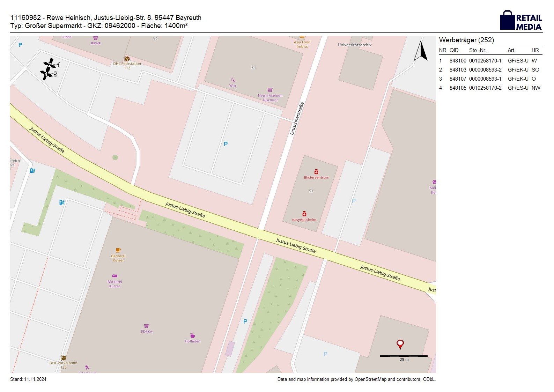Screen dimensions: 554x392
Task: Click the Netto Marken-Discount cart icon
Action: point(270,90)
